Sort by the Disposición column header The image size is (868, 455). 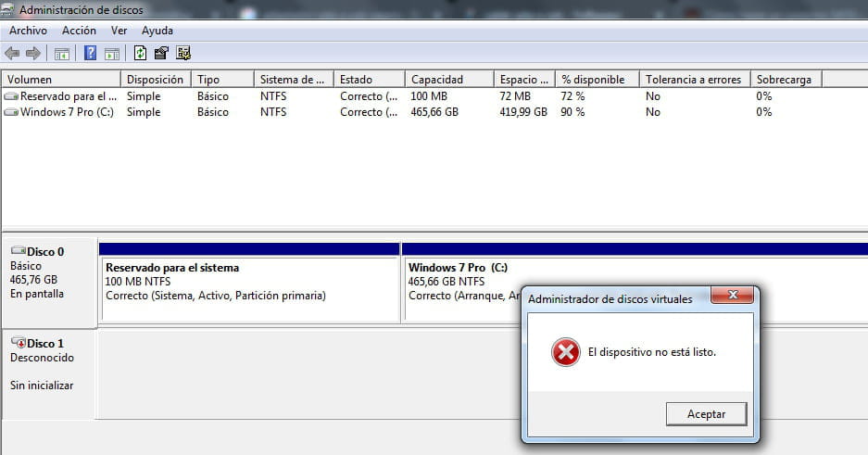[156, 79]
